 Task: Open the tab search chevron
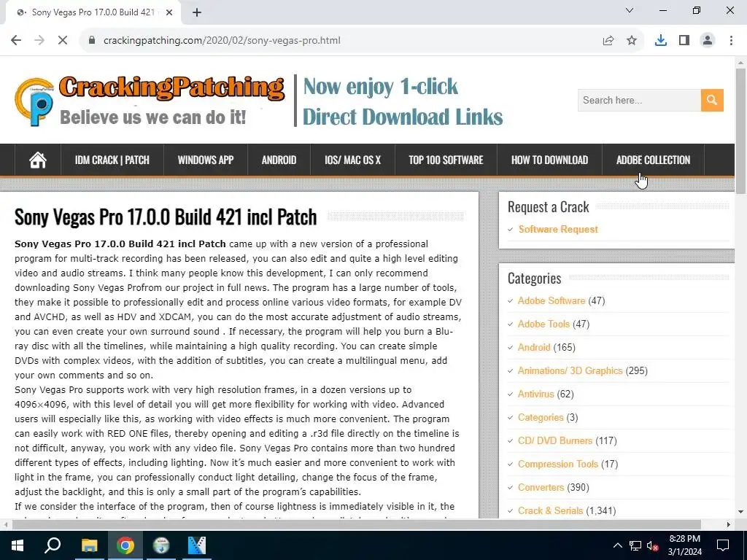[x=630, y=10]
